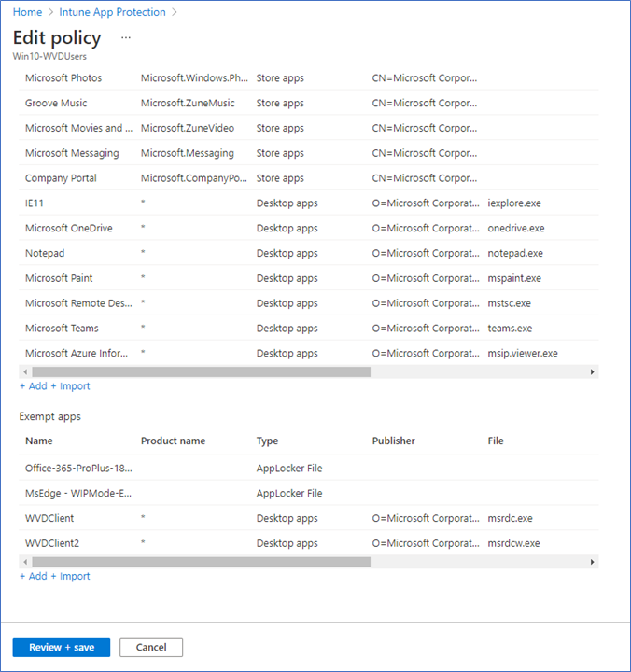Click File column header
Screen dimensions: 631x672
496,441
